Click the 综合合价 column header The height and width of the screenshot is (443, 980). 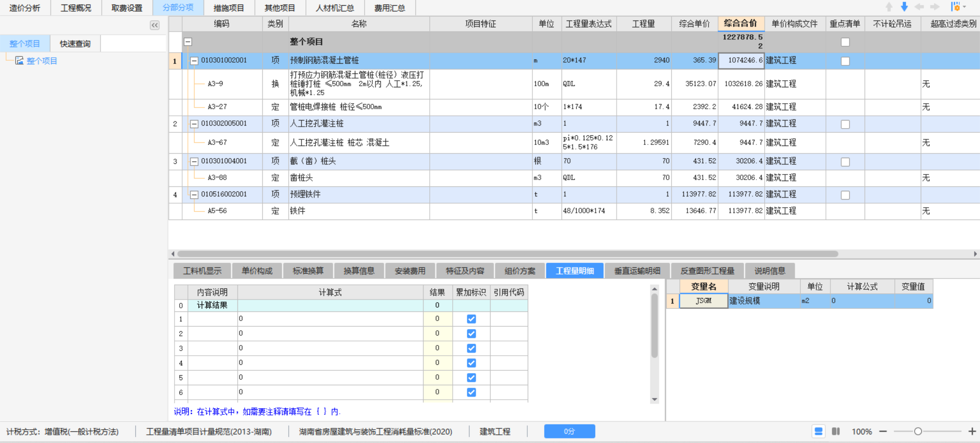click(741, 23)
